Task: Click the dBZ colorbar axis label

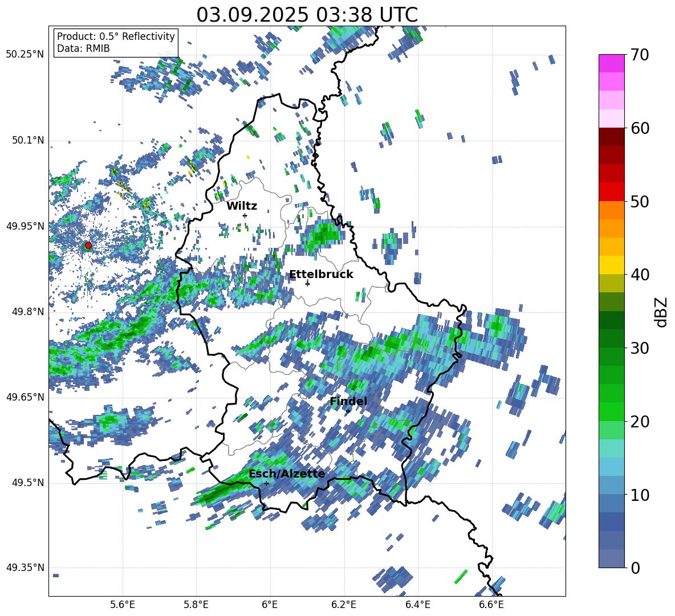Action: 661,312
